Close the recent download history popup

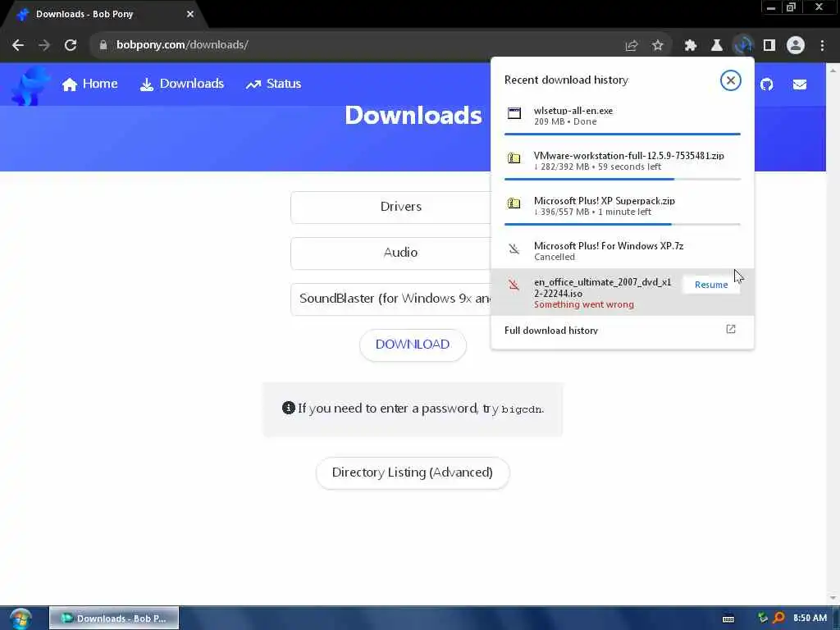point(730,80)
